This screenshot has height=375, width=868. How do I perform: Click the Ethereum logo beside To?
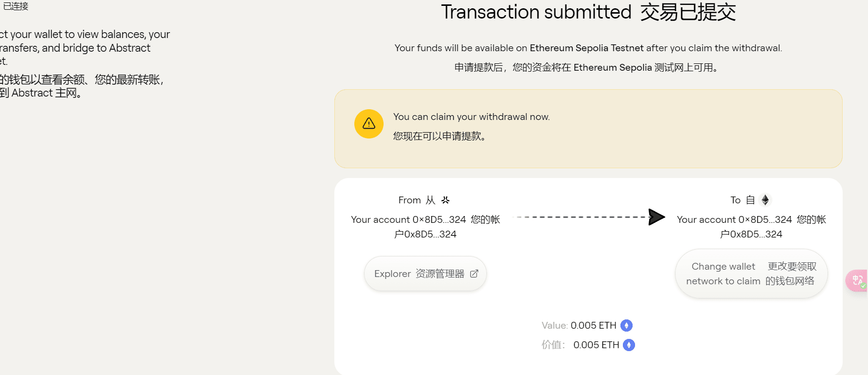click(765, 200)
